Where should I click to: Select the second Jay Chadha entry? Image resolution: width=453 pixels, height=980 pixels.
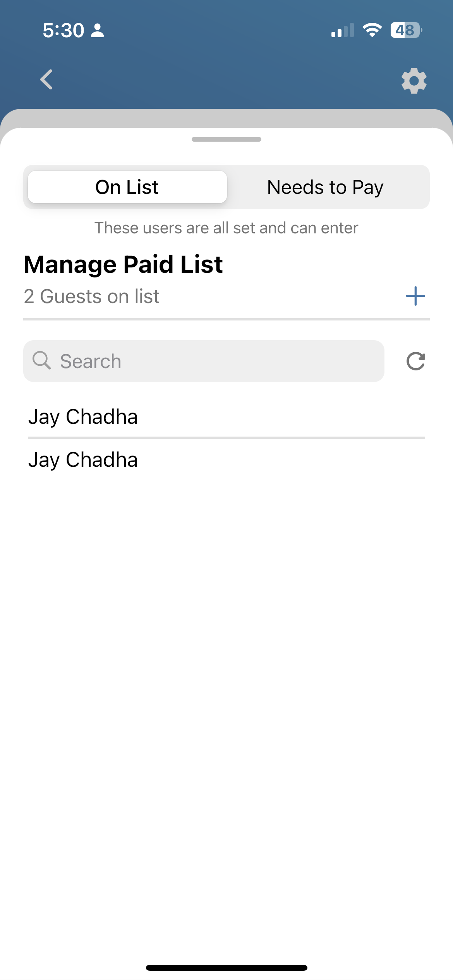point(226,459)
